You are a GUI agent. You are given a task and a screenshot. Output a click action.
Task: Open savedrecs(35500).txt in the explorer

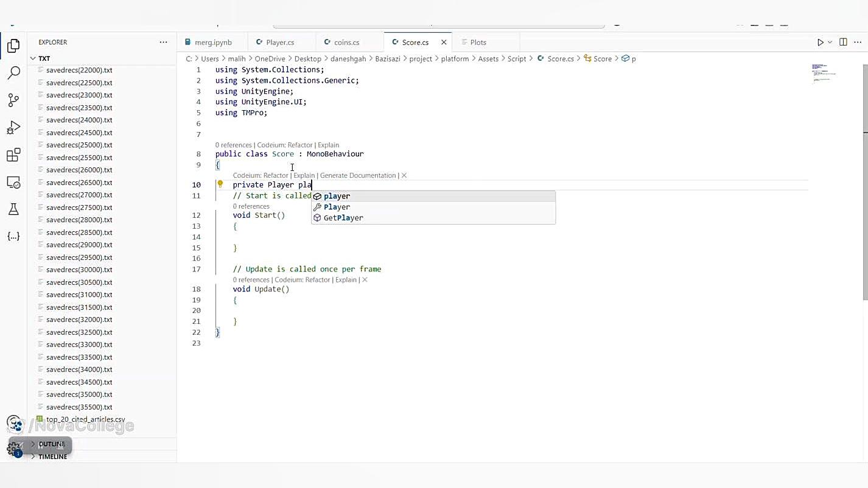79,407
